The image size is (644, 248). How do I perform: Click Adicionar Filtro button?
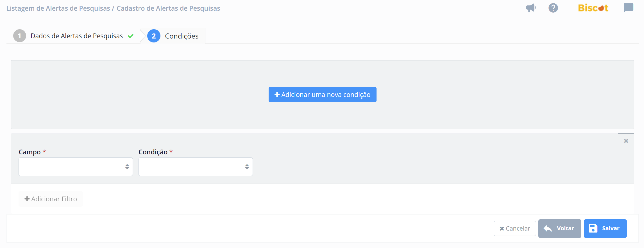coord(51,199)
